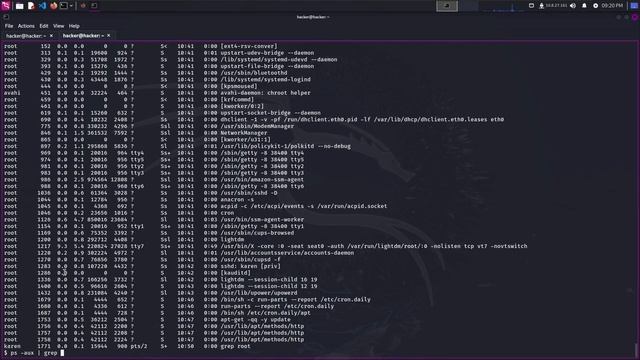Click the clock showing 09:20 PM
Viewport: 640px width, 360px height.
pos(612,6)
